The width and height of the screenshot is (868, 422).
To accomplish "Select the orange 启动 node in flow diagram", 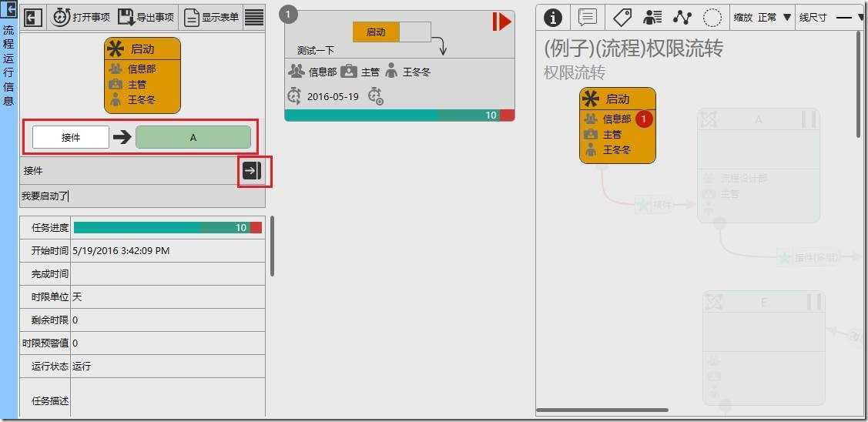I will pos(618,126).
